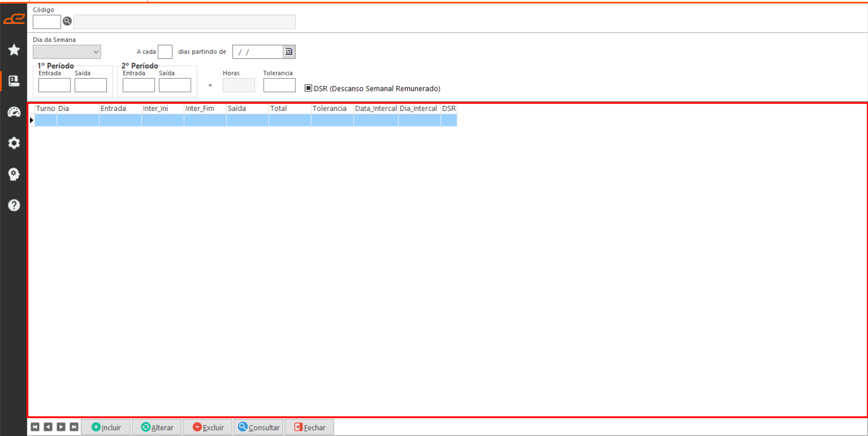Click the head-with-gear sidebar icon
868x436 pixels.
tap(14, 174)
